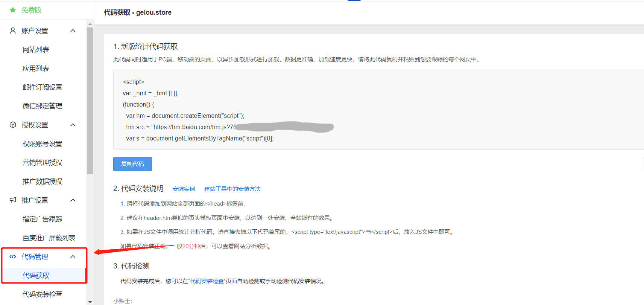Open 网站列表 in the sidebar

36,49
